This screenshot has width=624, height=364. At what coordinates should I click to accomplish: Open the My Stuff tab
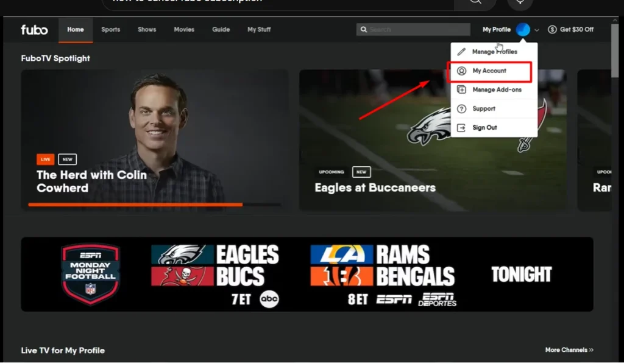click(259, 30)
